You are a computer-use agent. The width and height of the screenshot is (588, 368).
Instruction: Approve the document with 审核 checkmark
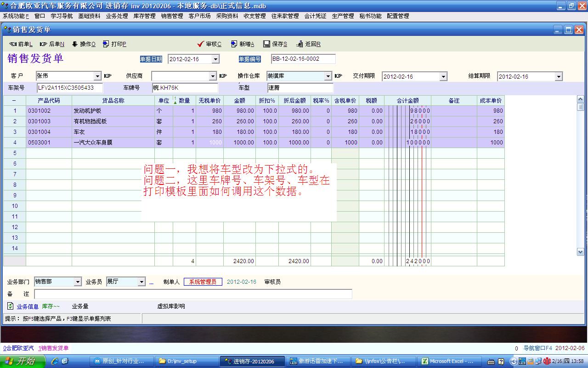[x=200, y=44]
